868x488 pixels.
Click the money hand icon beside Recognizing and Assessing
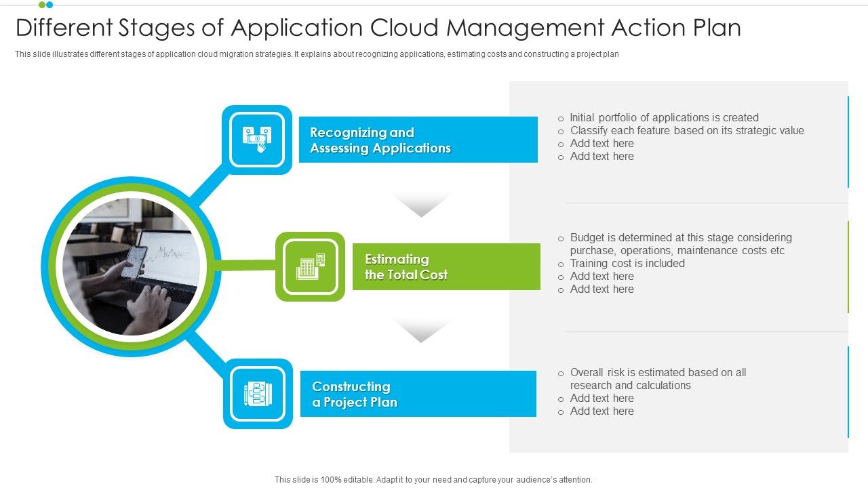pos(257,140)
